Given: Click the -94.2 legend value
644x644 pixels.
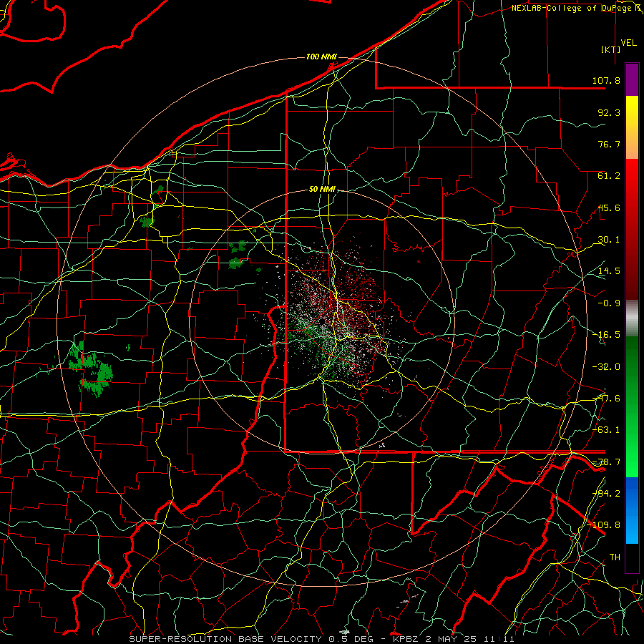Looking at the screenshot, I should click(x=606, y=493).
